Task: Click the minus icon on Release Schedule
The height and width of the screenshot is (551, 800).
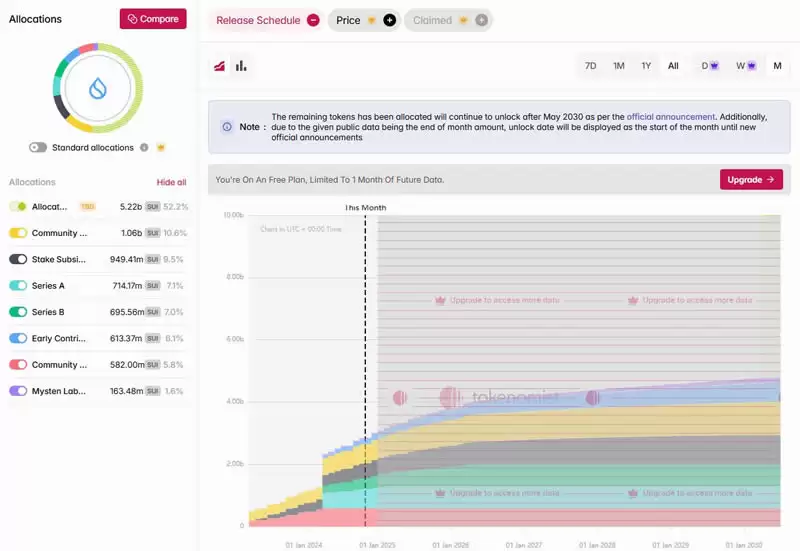Action: coord(313,20)
